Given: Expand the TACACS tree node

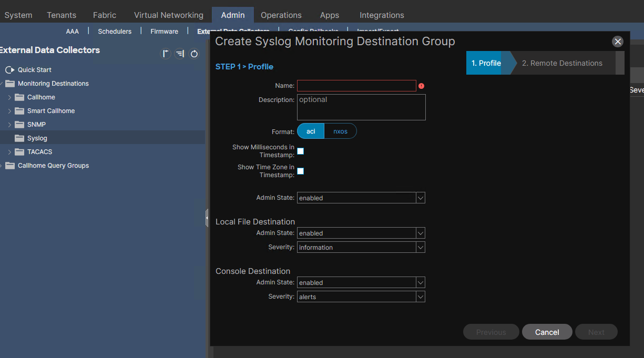Looking at the screenshot, I should click(9, 152).
